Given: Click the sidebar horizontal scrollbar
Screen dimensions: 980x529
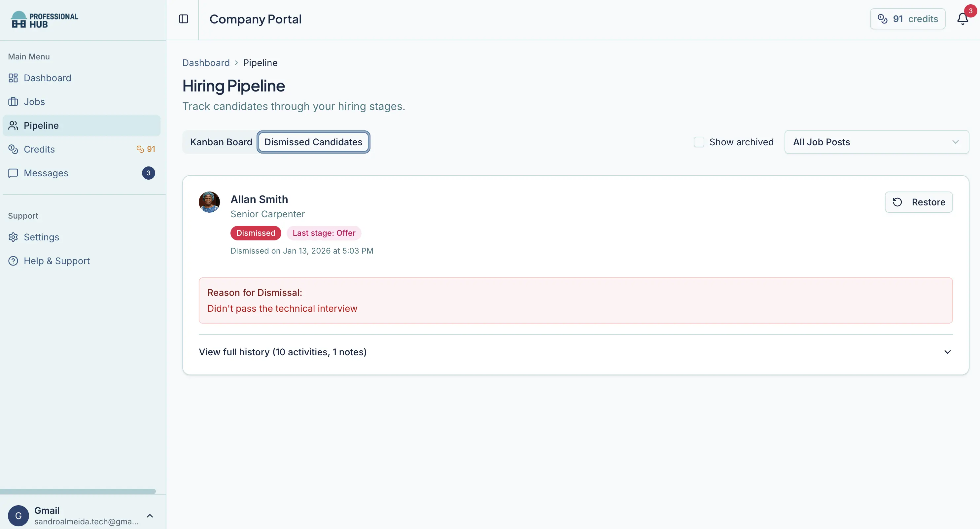Looking at the screenshot, I should coord(78,491).
